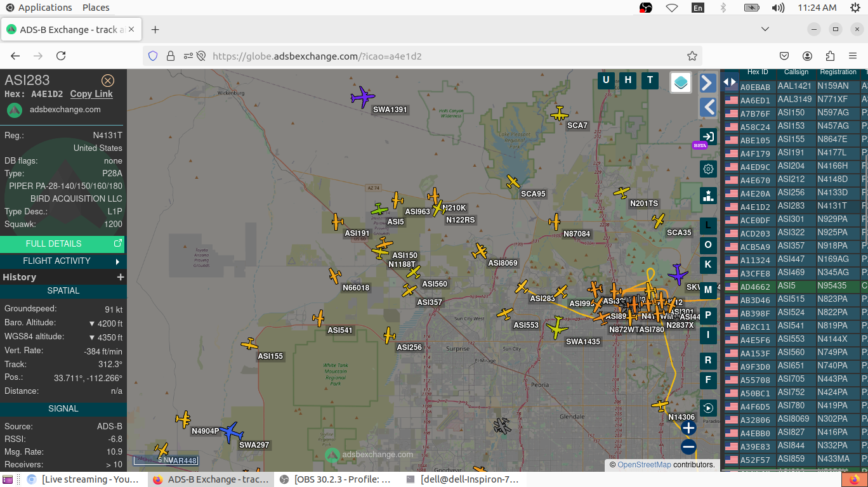Select the SCA95 aircraft icon
This screenshot has width=868, height=487.
point(513,182)
